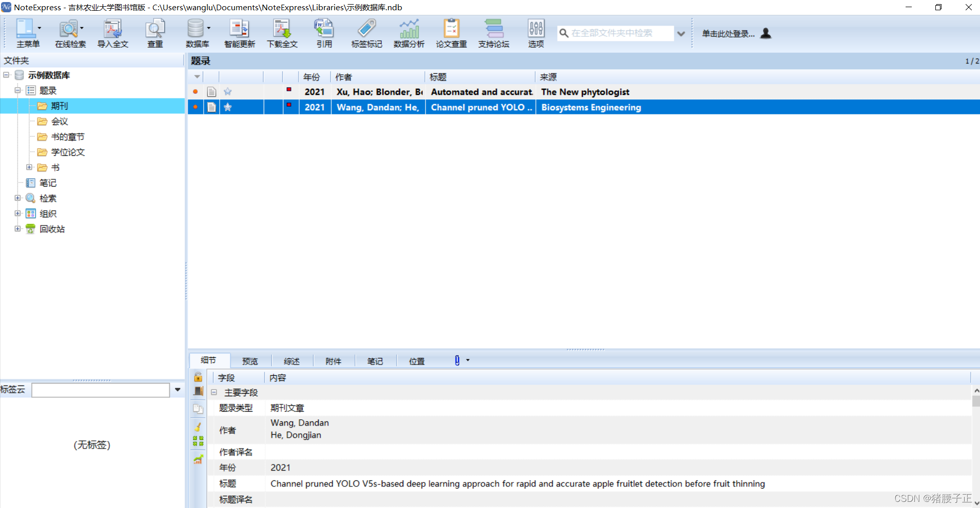Open the 主菜单 main menu icon
This screenshot has width=980, height=508.
point(25,29)
